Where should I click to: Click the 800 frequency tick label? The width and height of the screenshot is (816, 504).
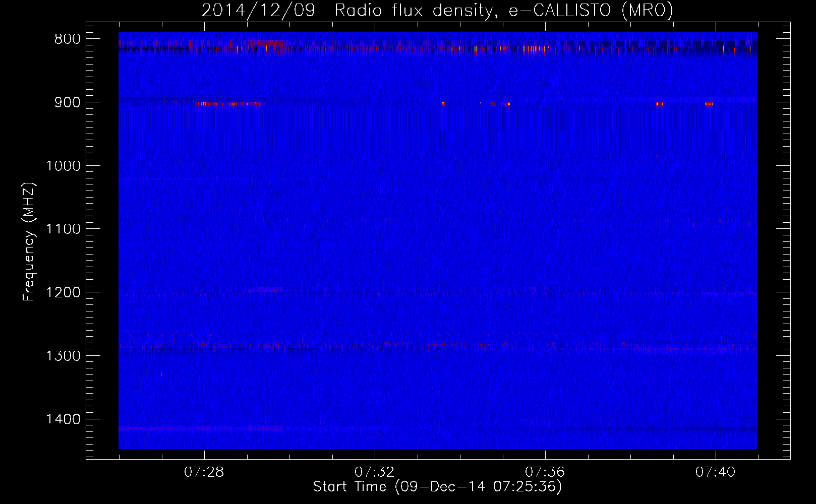68,39
